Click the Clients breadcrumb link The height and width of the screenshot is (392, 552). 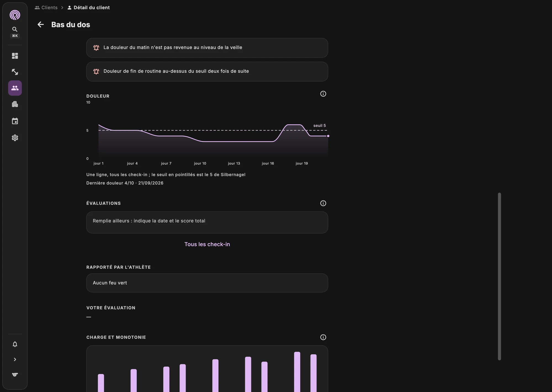pos(46,8)
